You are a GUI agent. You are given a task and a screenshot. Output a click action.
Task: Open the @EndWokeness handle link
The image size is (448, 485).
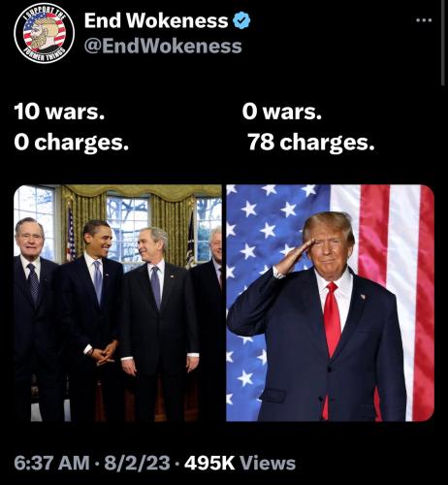(163, 46)
